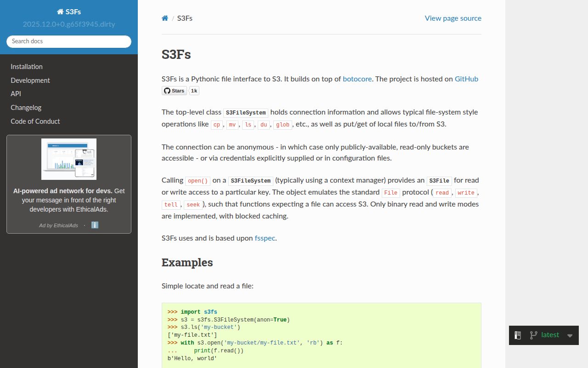The height and width of the screenshot is (368, 588).
Task: Click the write inline code
Action: point(466,193)
